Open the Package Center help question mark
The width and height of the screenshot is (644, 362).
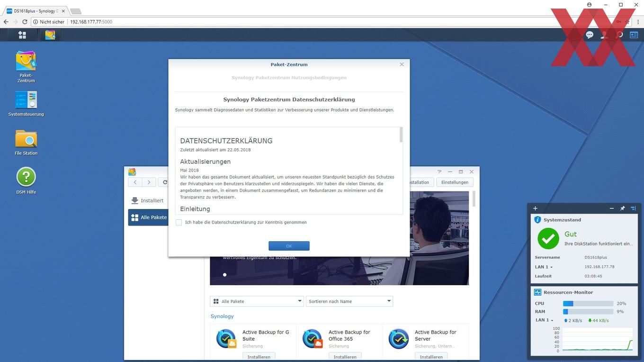(439, 172)
